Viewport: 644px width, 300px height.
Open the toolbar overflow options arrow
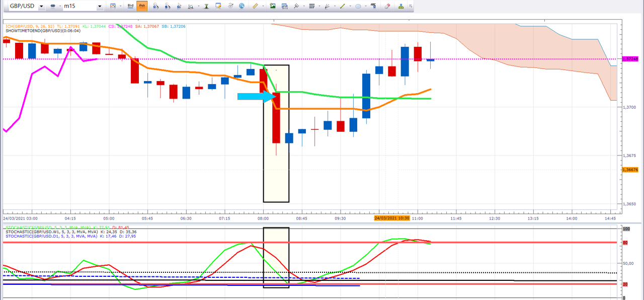click(x=410, y=6)
